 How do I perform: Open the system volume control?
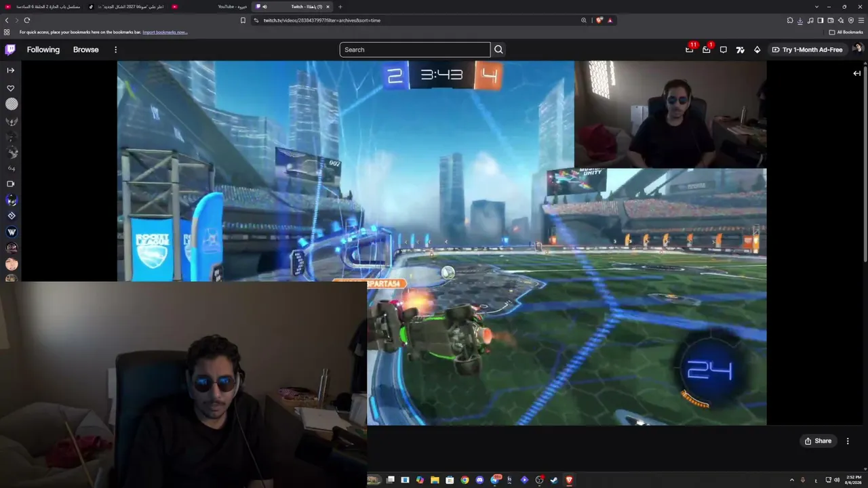(x=836, y=480)
